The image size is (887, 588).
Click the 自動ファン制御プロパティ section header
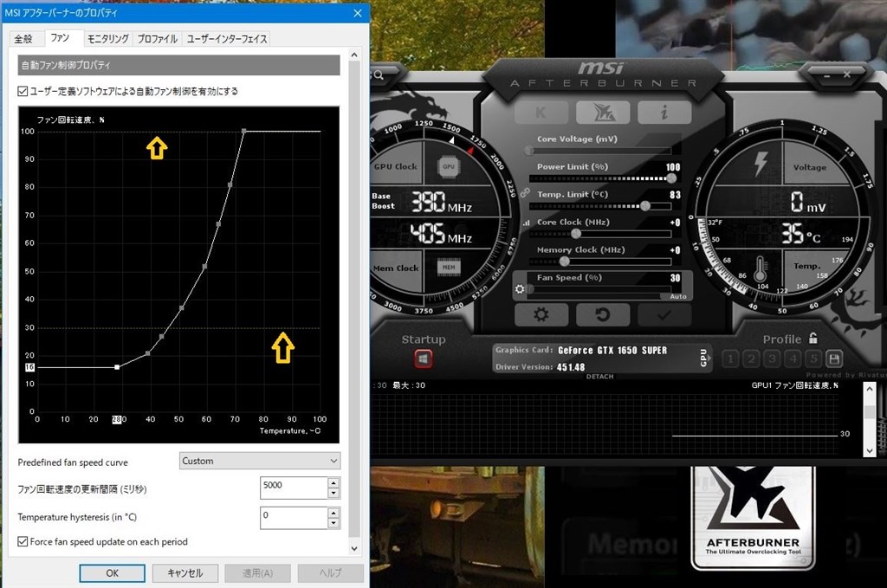pos(178,65)
